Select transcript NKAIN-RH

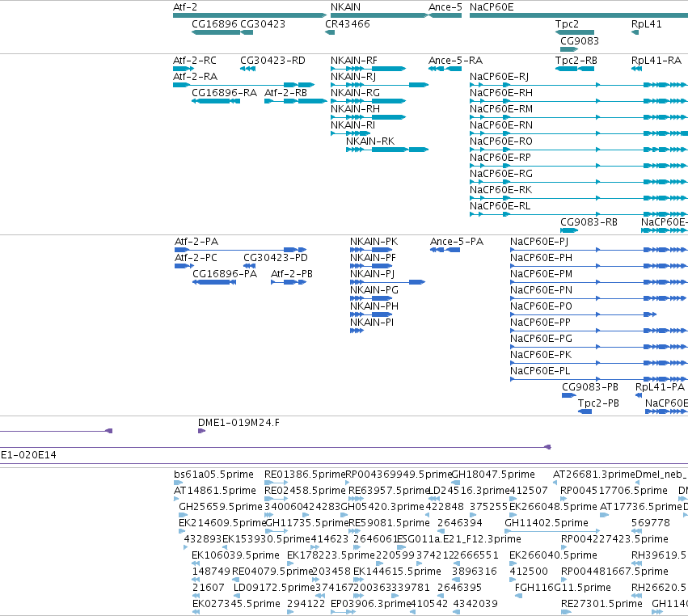click(368, 117)
